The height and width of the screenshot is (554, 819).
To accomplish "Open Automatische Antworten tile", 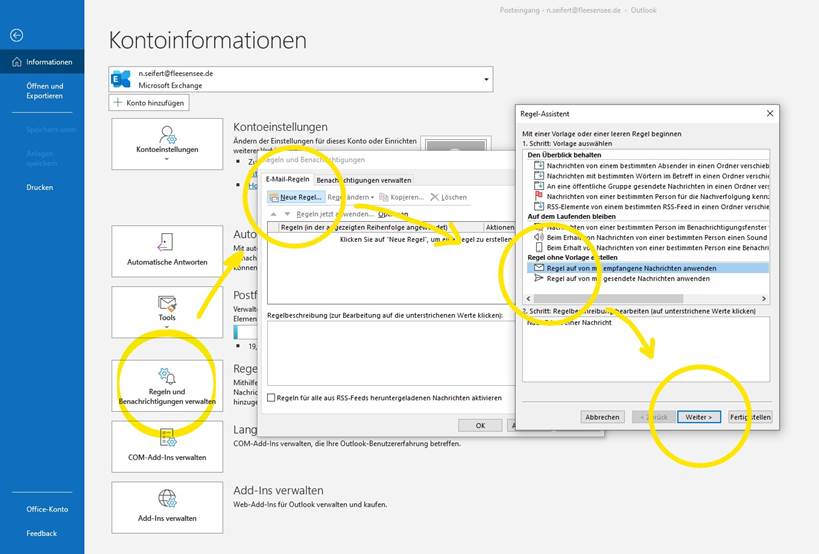I will pyautogui.click(x=167, y=251).
